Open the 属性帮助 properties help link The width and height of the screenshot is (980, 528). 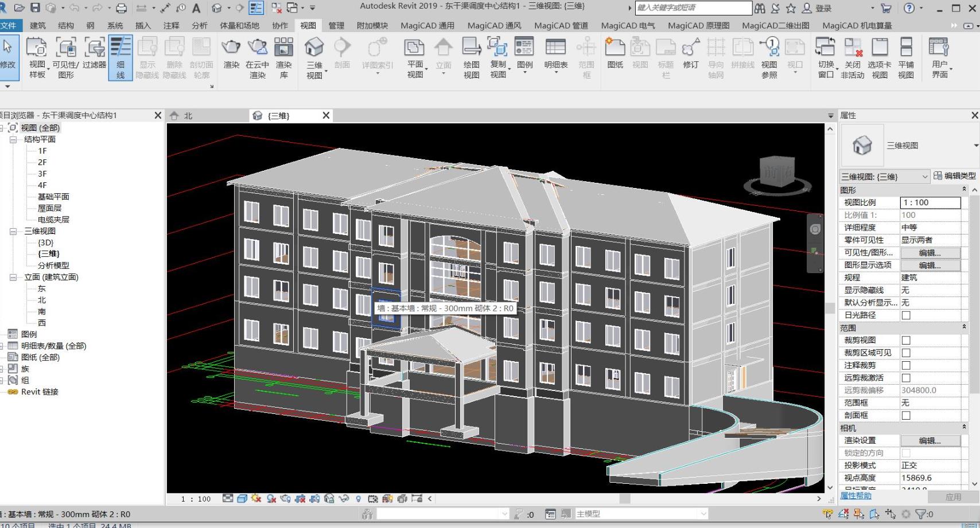click(855, 496)
